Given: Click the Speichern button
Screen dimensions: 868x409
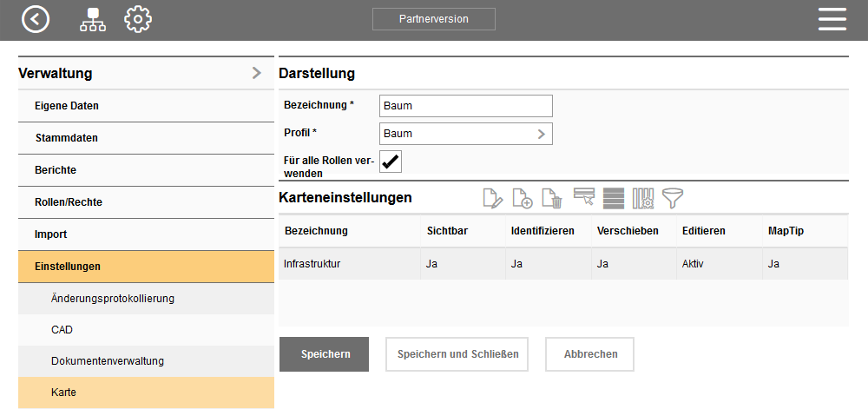Looking at the screenshot, I should (x=324, y=354).
